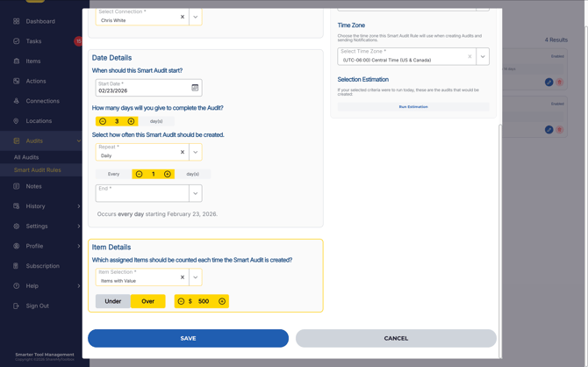Clear the Daily repeat selection
Image resolution: width=588 pixels, height=367 pixels.
pos(183,152)
